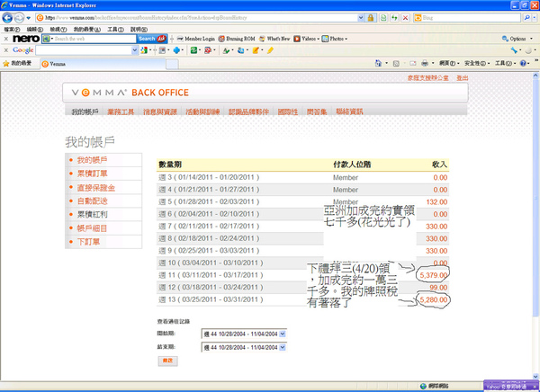Open the 我的帳戶 navigation tab

point(85,111)
